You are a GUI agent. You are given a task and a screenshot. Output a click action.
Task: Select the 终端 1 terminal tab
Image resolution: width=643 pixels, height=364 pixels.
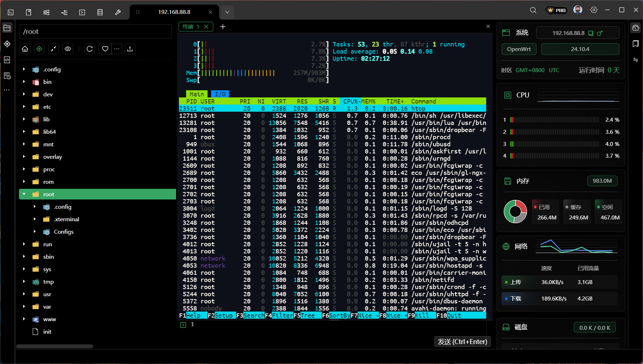click(x=191, y=27)
